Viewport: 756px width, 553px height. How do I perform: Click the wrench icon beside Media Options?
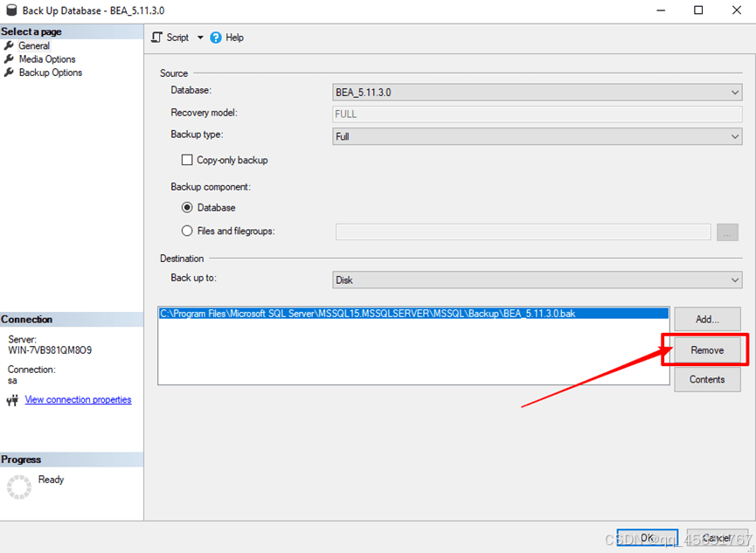[x=9, y=59]
